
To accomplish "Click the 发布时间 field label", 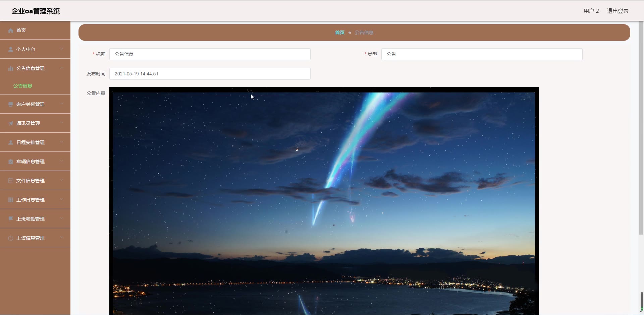I will pos(96,74).
